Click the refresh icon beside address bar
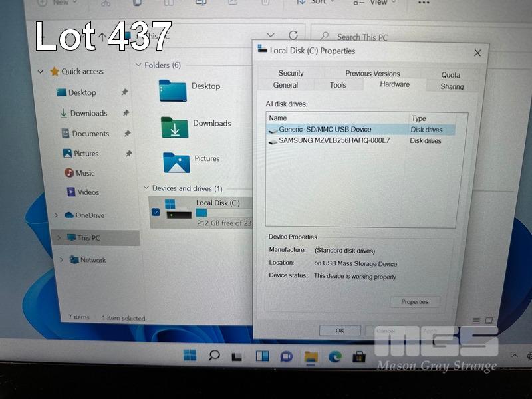532x399 pixels. [x=293, y=35]
